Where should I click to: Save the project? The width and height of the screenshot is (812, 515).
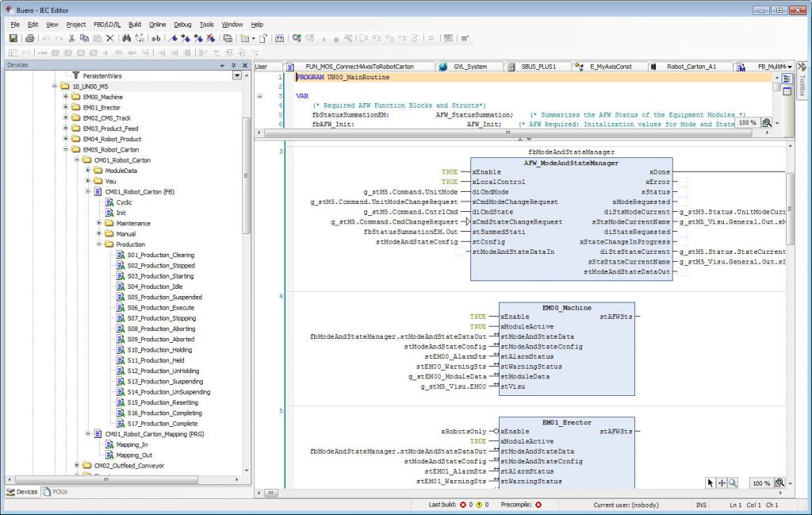pyautogui.click(x=14, y=38)
